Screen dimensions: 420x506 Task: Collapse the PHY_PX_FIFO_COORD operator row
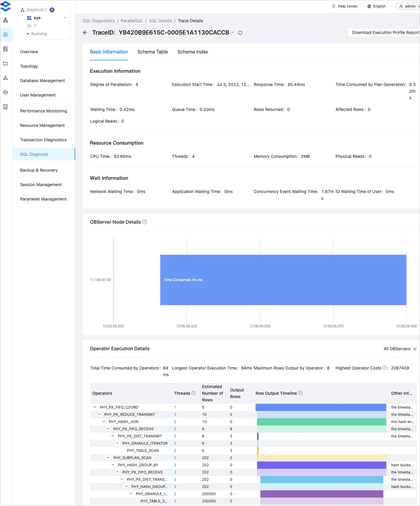click(95, 407)
